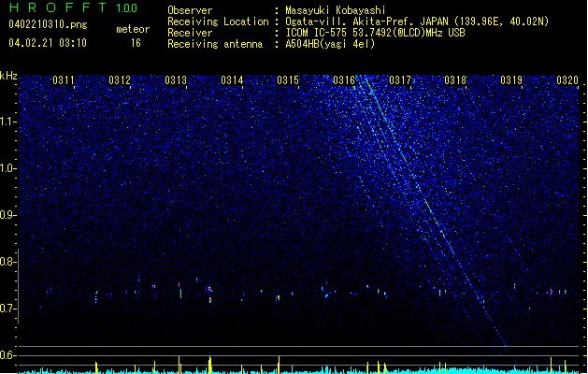Click the 0315 time marker
Screen dimensions: 588x374
point(288,80)
